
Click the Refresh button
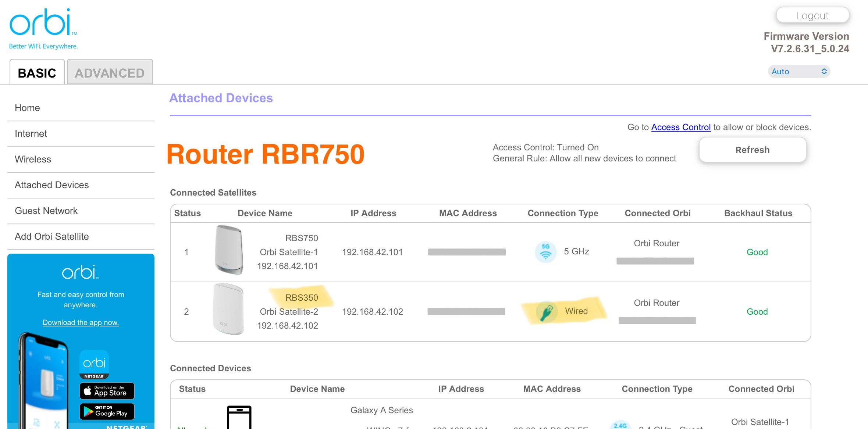pos(753,150)
